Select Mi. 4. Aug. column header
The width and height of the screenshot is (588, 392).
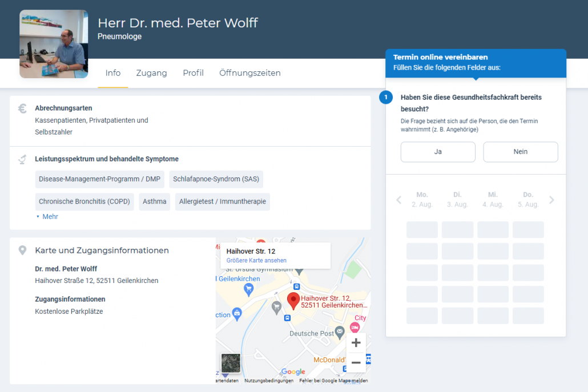493,200
